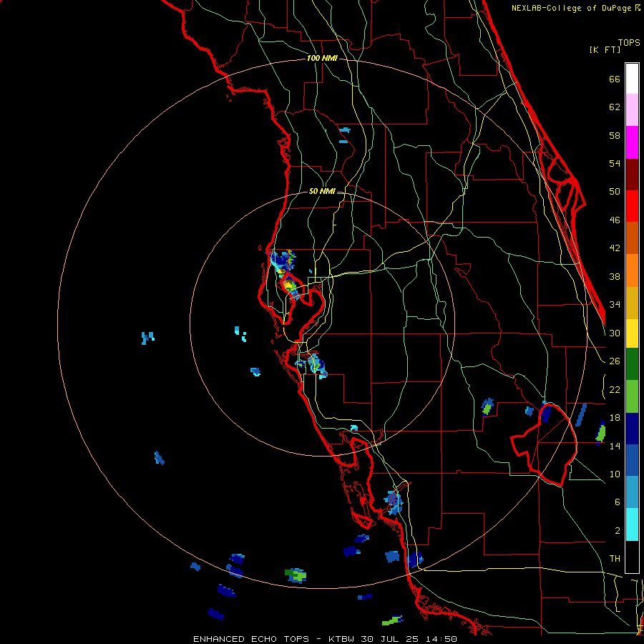The image size is (644, 644).
Task: Click the legend value 30
Action: coord(615,333)
